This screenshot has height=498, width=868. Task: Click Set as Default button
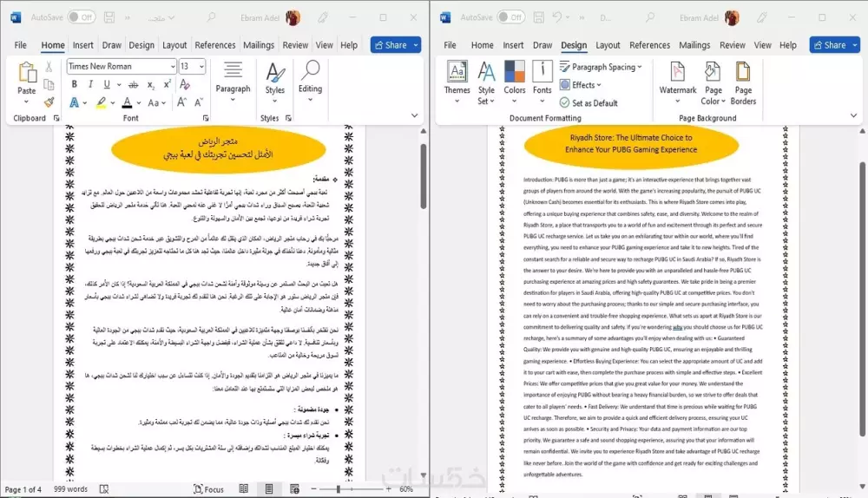tap(589, 103)
